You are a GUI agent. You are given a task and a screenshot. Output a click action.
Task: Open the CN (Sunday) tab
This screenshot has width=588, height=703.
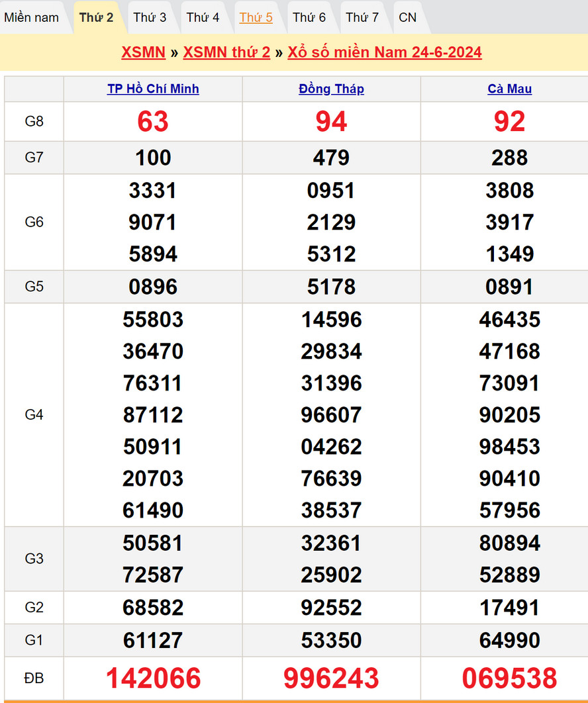408,17
